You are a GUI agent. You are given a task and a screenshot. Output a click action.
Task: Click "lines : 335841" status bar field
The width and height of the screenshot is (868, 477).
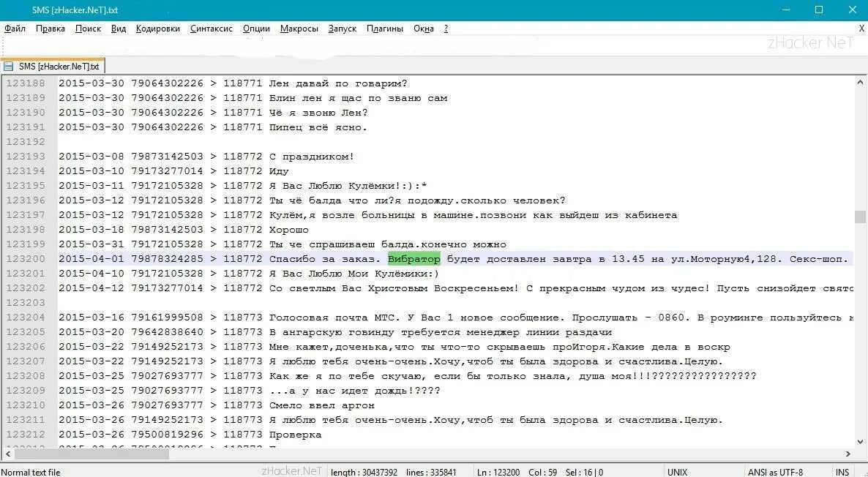tap(431, 472)
